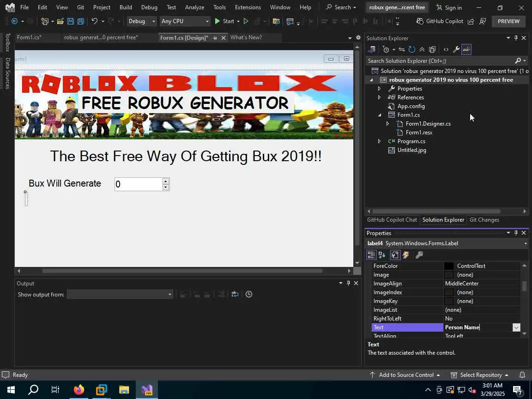532x399 pixels.
Task: Click the Start debugging button
Action: pyautogui.click(x=224, y=21)
